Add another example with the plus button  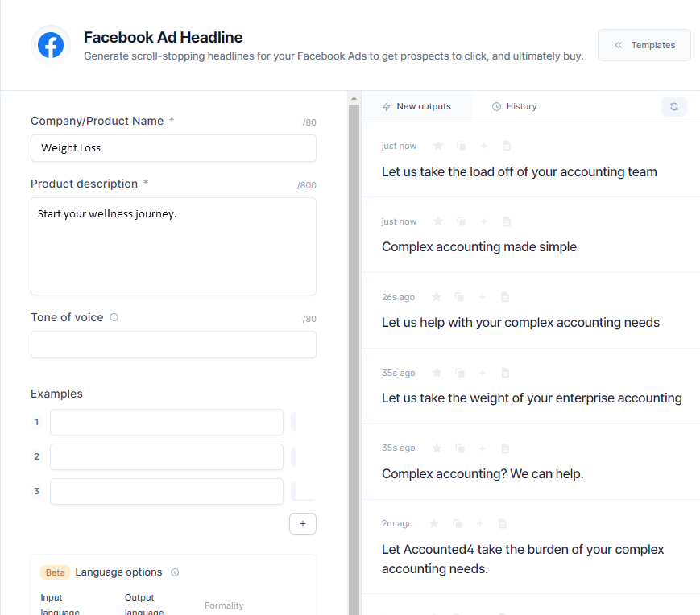(303, 523)
